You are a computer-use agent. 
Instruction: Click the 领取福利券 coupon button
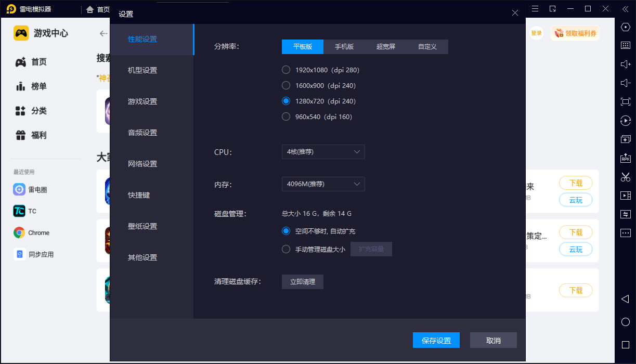575,33
